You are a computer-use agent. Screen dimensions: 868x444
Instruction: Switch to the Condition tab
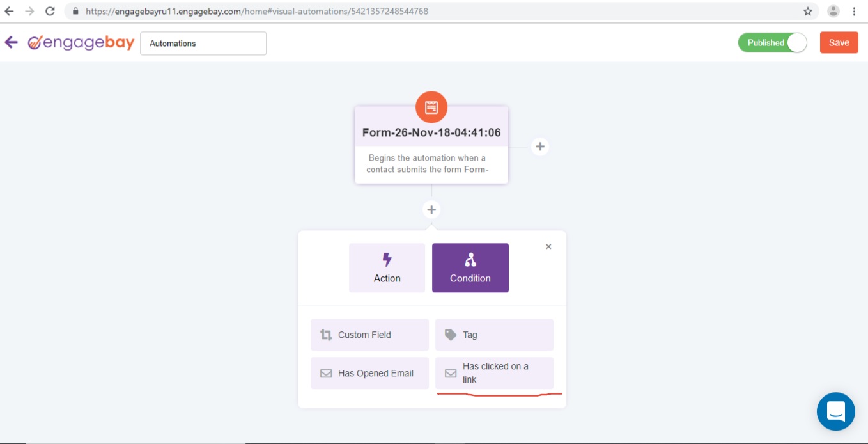click(470, 268)
